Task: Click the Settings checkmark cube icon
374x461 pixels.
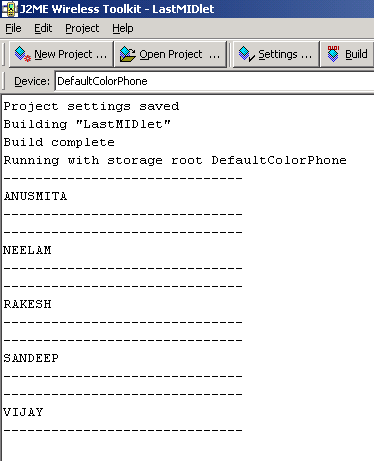Action: (x=247, y=54)
